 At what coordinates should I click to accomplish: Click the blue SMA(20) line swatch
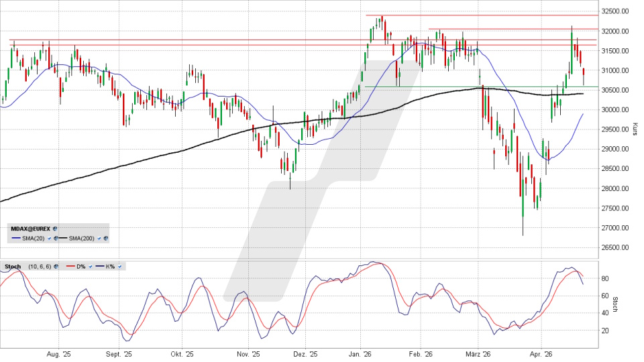(16, 238)
